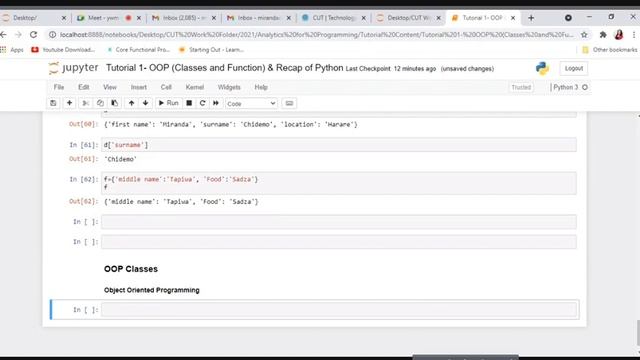This screenshot has height=360, width=640.
Task: Click the Trusted notebook indicator
Action: click(x=521, y=87)
